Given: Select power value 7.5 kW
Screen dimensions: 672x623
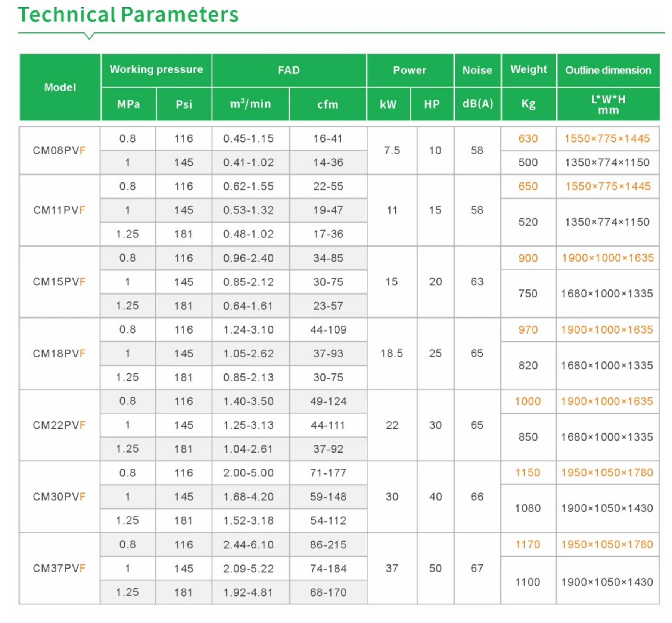Looking at the screenshot, I should coord(392,150).
